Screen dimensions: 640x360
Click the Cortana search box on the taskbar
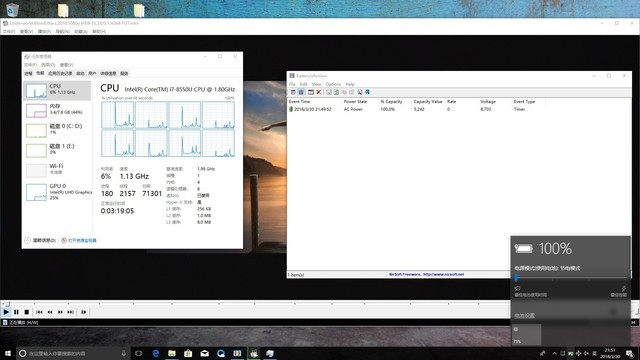(73, 353)
